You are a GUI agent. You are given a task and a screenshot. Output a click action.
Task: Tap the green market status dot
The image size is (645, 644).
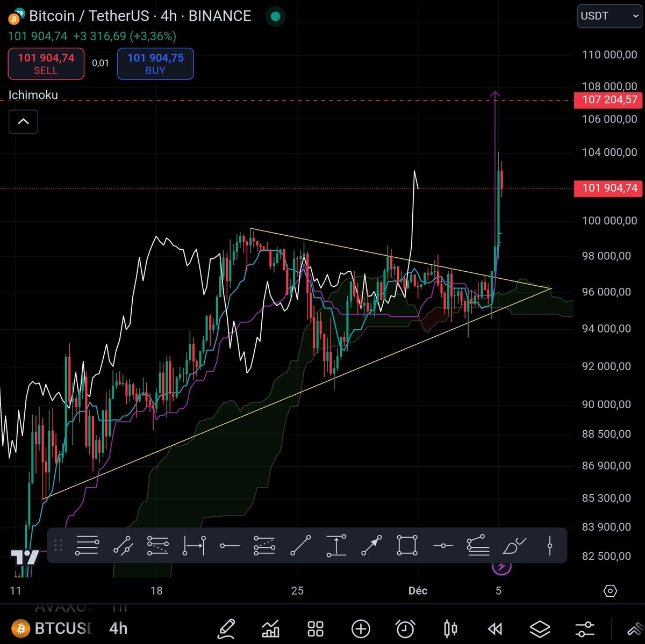(x=275, y=16)
